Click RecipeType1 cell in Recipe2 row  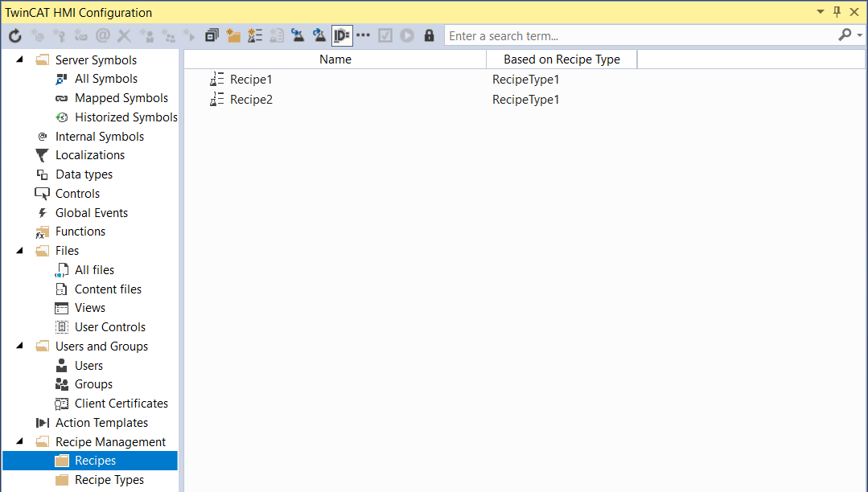(x=525, y=100)
